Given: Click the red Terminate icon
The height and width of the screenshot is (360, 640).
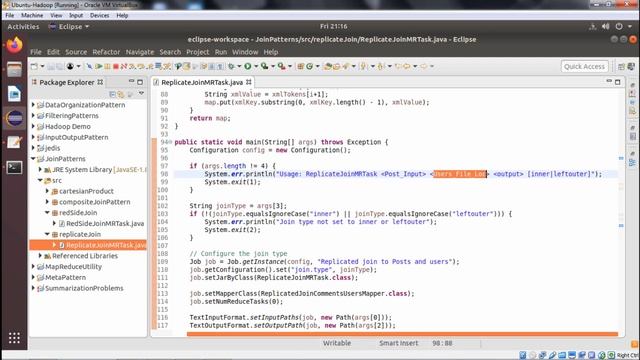Looking at the screenshot, I should point(116,66).
